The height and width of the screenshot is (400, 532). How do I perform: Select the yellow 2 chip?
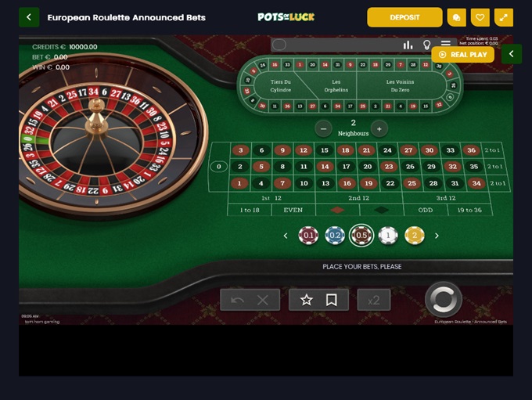(415, 236)
